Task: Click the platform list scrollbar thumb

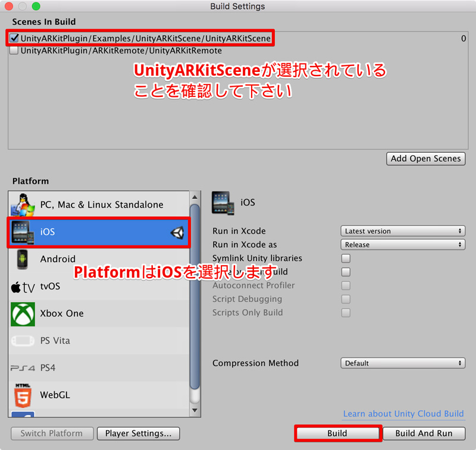Action: (195, 297)
